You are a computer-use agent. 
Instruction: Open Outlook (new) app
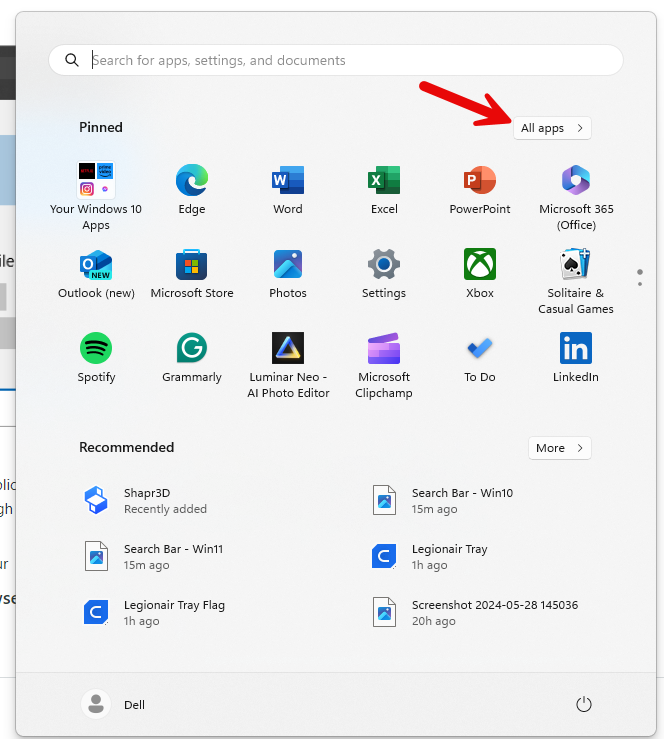click(96, 273)
